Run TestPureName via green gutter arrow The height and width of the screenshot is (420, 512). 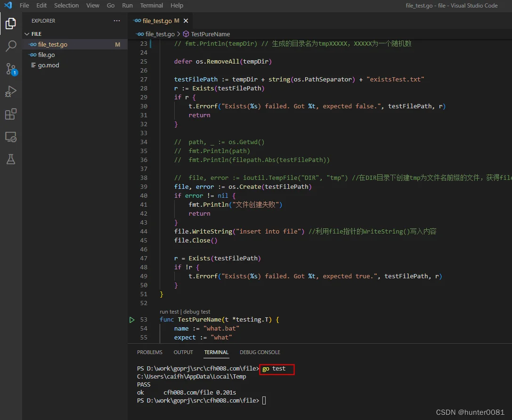coord(132,320)
